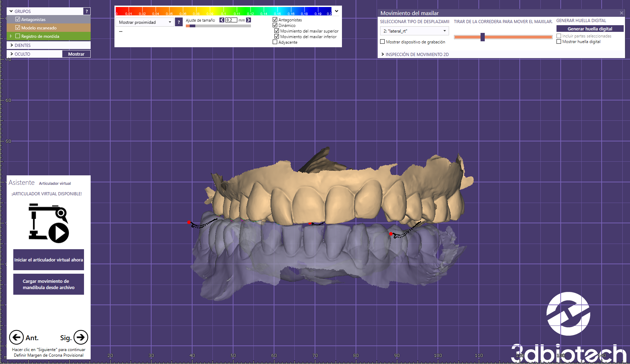Click Generar huella digital button
Viewport: 630px width, 364px height.
590,29
